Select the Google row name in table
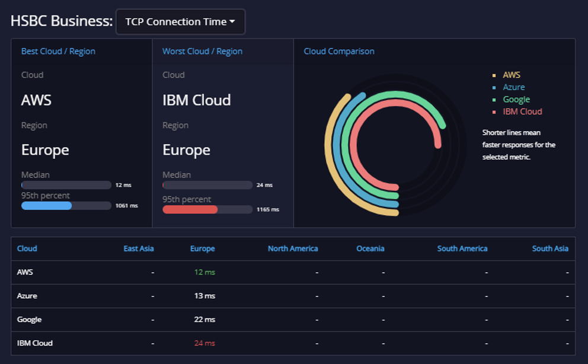588x364 pixels. (29, 320)
